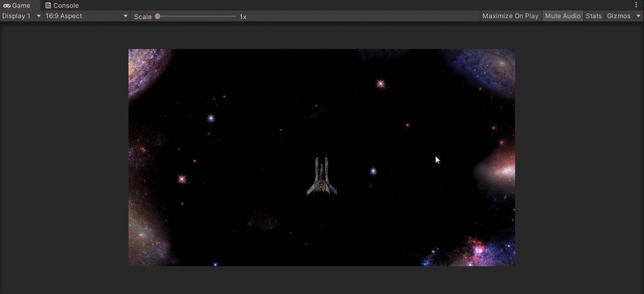Toggle Gizmos in Game view
Screen dimensions: 644x294
click(x=618, y=16)
